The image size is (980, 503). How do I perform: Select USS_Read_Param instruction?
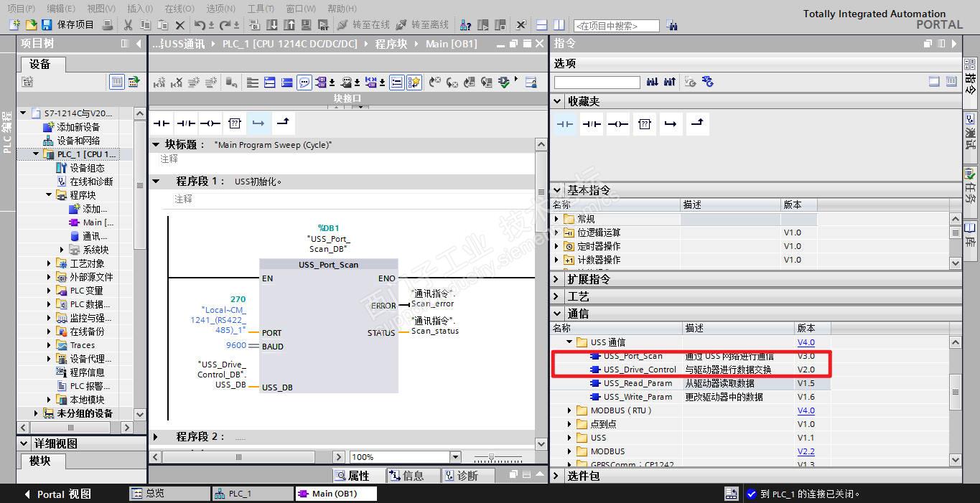click(x=638, y=383)
